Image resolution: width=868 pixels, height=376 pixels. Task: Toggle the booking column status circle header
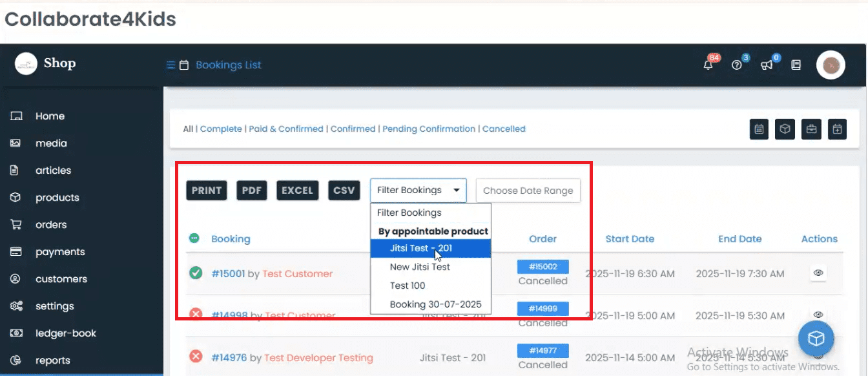point(194,238)
